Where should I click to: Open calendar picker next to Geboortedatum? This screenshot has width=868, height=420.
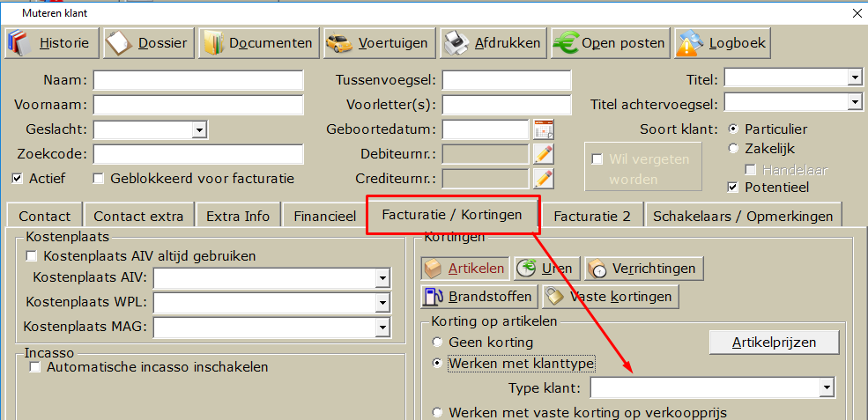point(544,129)
